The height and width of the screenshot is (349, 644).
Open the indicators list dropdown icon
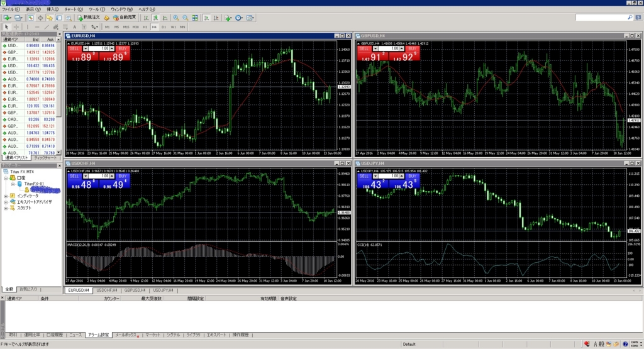(x=228, y=18)
